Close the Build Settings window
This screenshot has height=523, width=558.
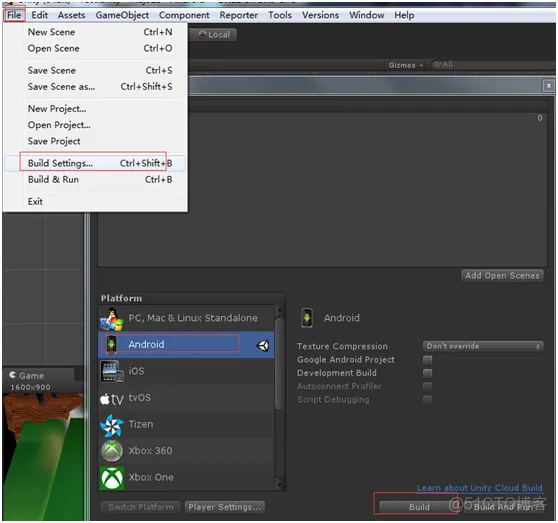click(x=548, y=86)
